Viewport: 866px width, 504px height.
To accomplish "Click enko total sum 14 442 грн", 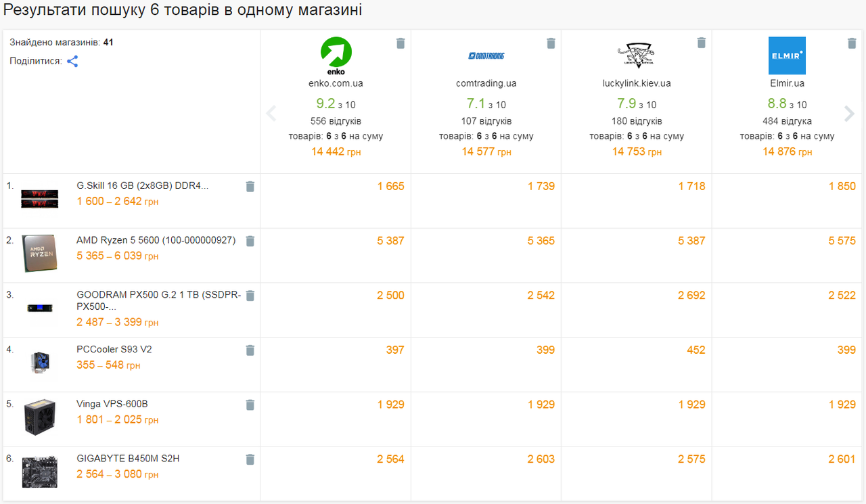I will click(336, 152).
